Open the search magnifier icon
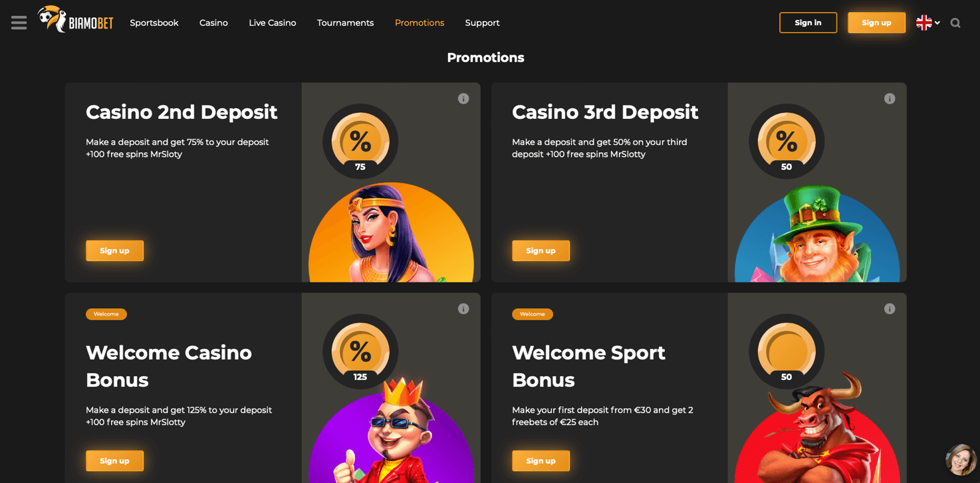Screen dimensions: 980x483 [x=955, y=23]
